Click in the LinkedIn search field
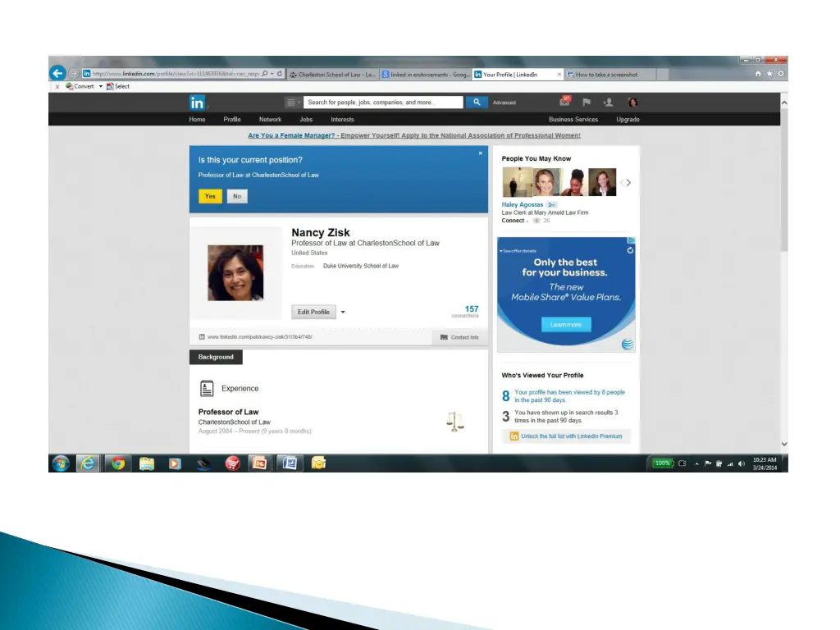This screenshot has height=630, width=840. 384,103
